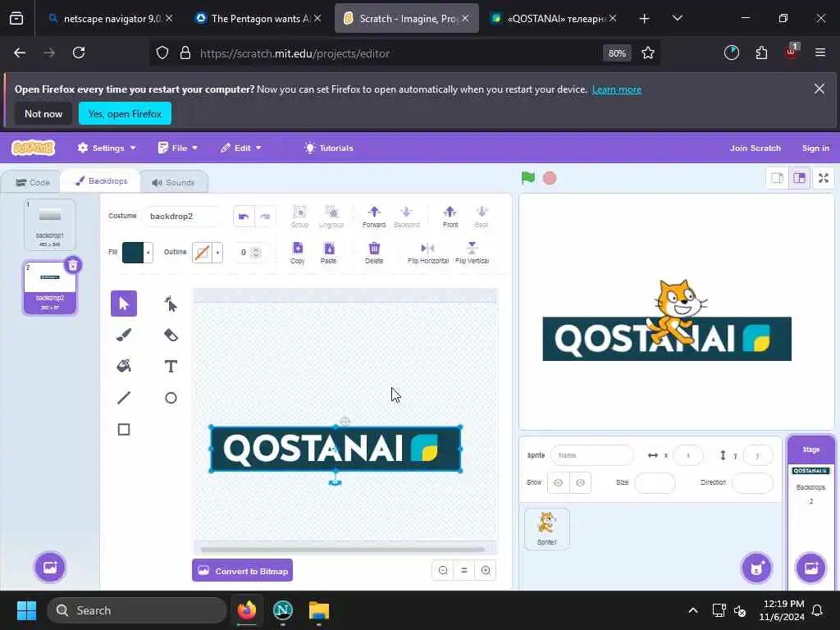
Task: Open the File menu
Action: click(178, 148)
